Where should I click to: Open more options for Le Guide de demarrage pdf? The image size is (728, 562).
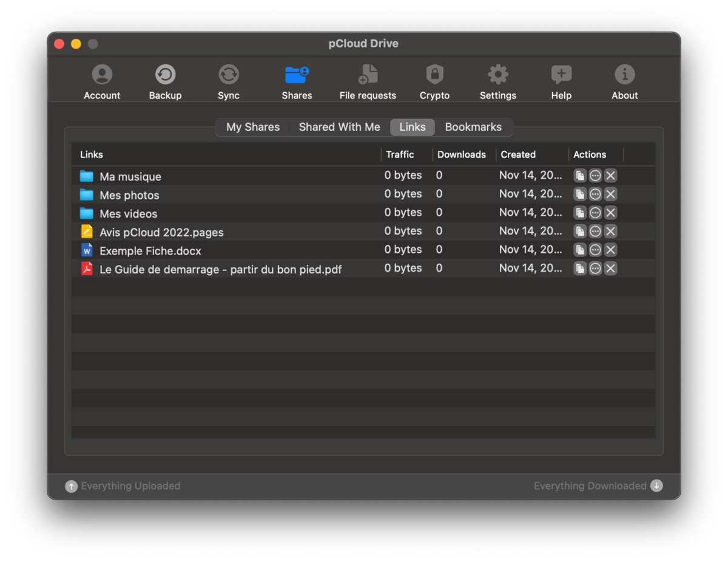tap(596, 269)
